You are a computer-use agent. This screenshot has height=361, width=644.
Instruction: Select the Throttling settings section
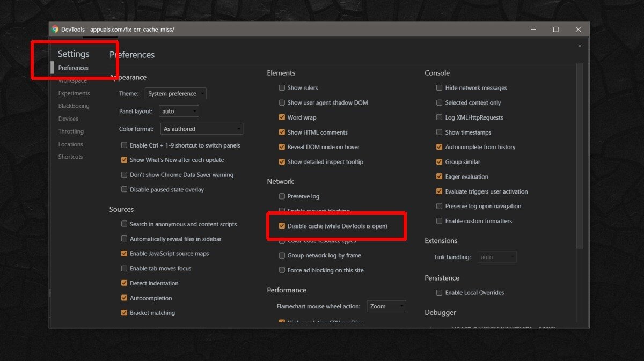point(70,131)
